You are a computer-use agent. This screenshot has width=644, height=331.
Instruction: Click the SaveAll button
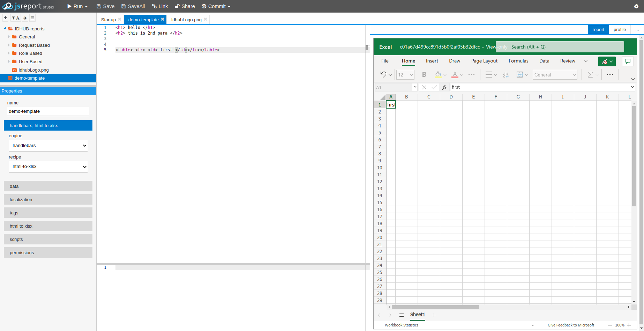[133, 6]
